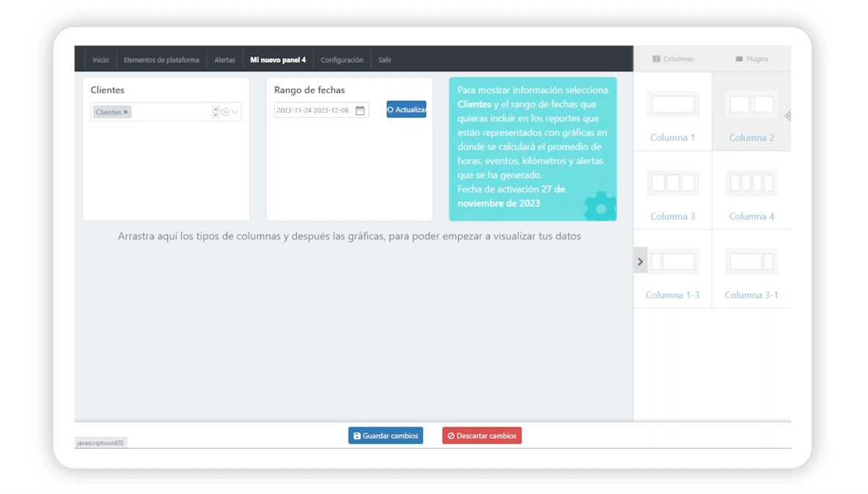Click the refresh icon inside the Actualizar button
The image size is (868, 494).
click(x=391, y=109)
